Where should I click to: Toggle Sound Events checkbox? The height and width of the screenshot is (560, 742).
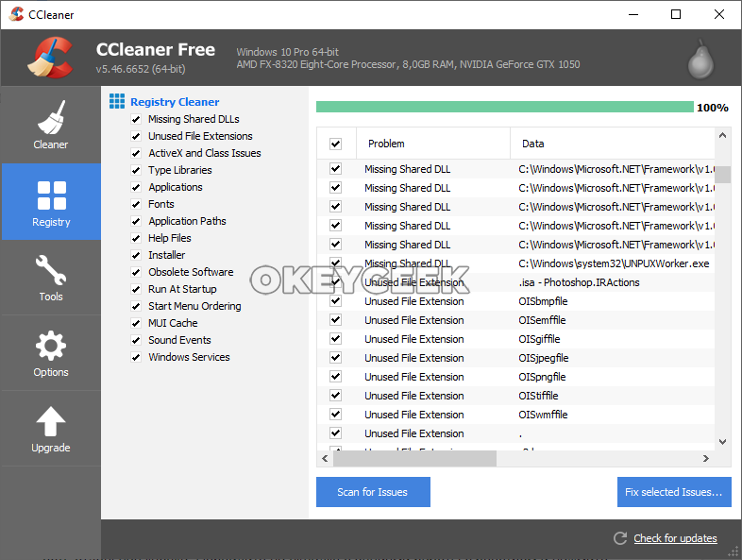(x=136, y=341)
